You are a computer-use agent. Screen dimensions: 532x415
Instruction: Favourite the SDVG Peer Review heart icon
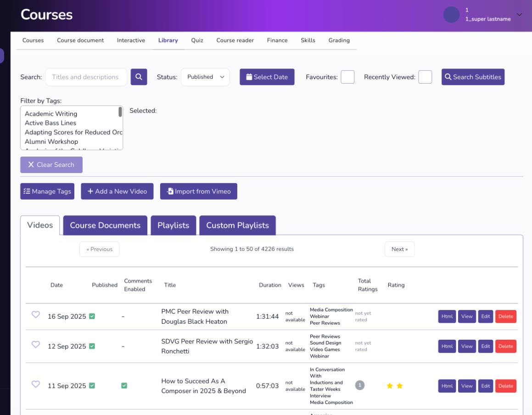(36, 344)
